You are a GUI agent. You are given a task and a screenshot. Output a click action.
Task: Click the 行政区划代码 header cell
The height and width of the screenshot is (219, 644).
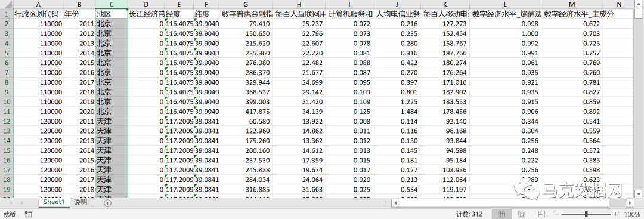coord(38,14)
